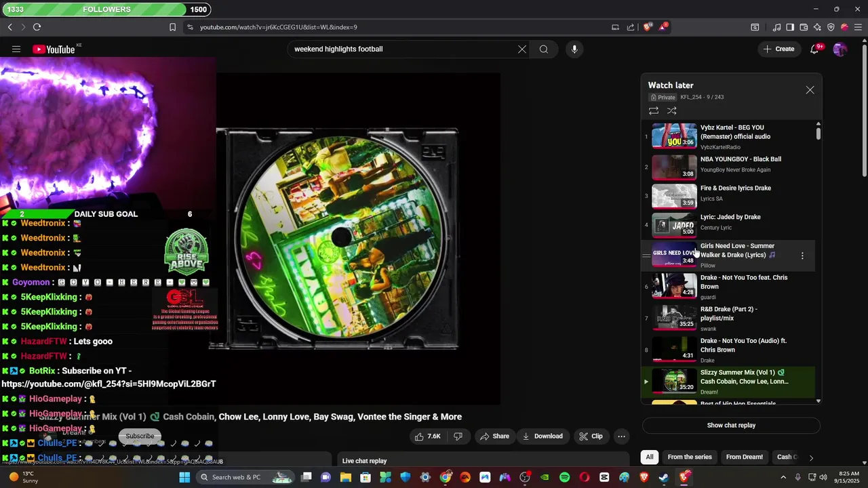Start voice search with microphone
Image resolution: width=868 pixels, height=488 pixels.
(x=574, y=49)
